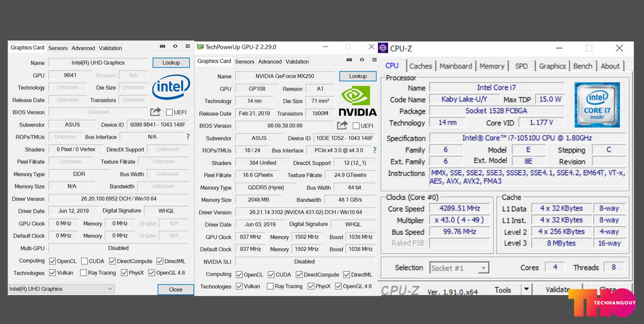Toggle Ray Tracing checkbox in Intel GPU-Z
The width and height of the screenshot is (644, 324).
click(x=83, y=273)
